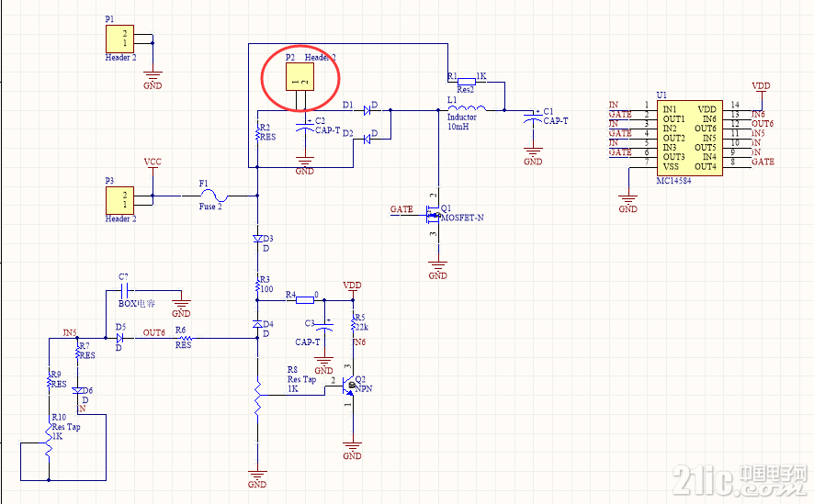This screenshot has height=504, width=814.
Task: Select the L1 inductor coil symbol
Action: click(466, 109)
